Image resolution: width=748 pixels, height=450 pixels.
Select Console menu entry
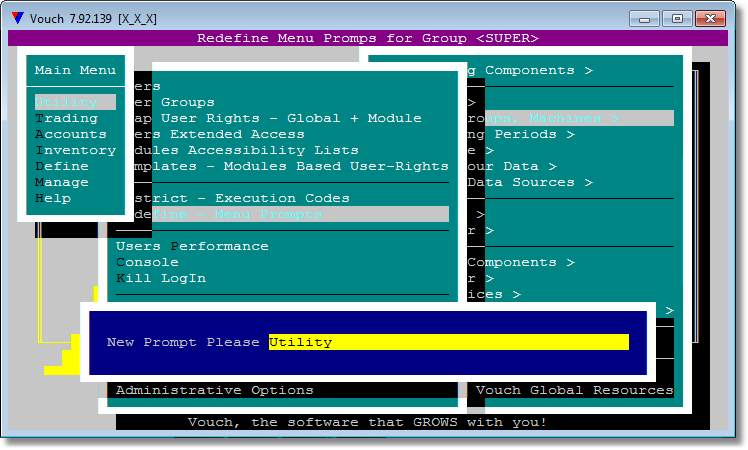click(147, 262)
